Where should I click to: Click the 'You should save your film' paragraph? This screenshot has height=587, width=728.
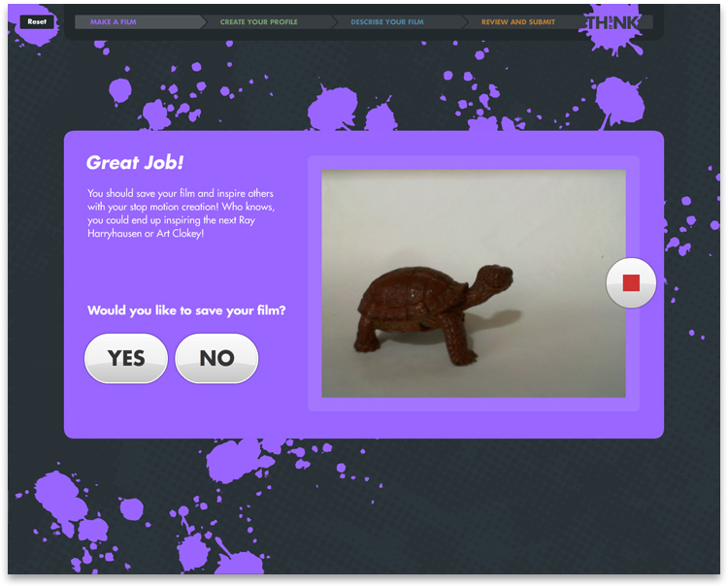(181, 213)
